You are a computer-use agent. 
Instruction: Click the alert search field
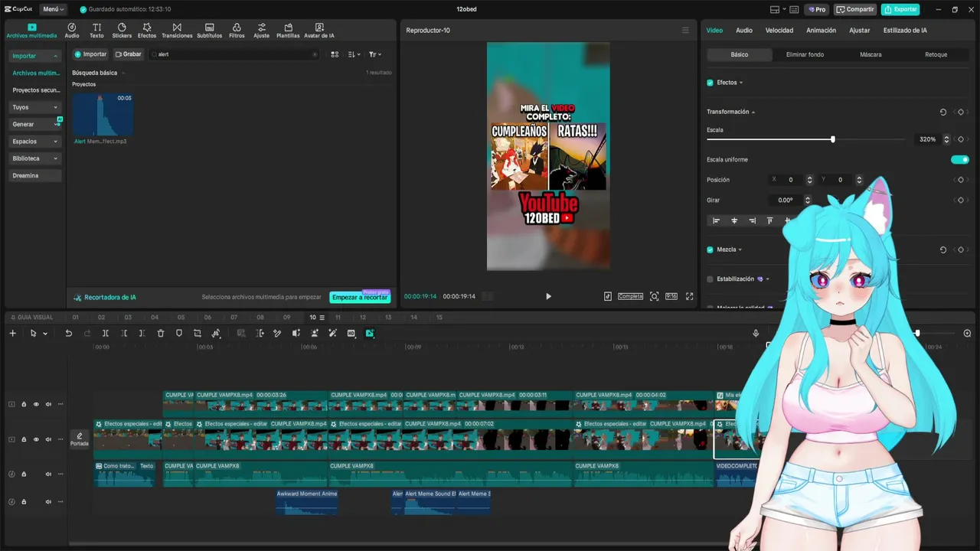click(x=234, y=54)
